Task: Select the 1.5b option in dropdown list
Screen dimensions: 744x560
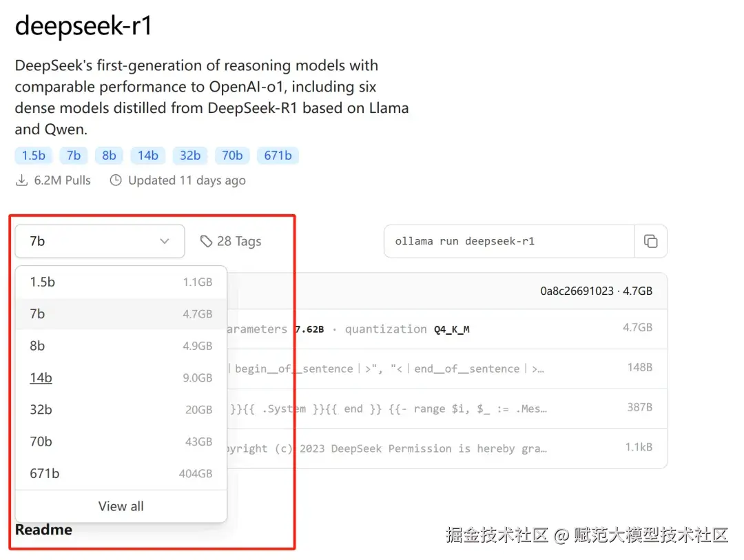Action: tap(121, 282)
